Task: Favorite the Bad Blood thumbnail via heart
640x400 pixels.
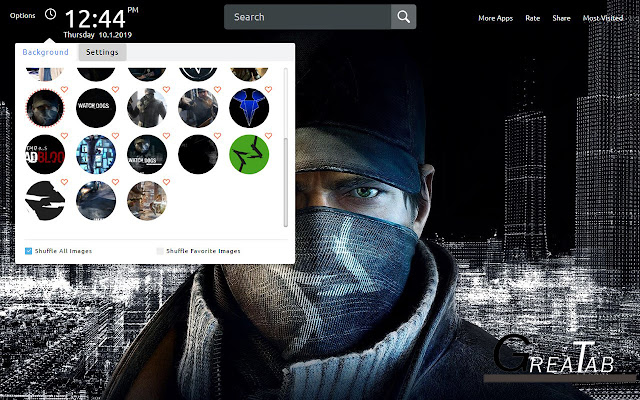Action: pyautogui.click(x=64, y=136)
